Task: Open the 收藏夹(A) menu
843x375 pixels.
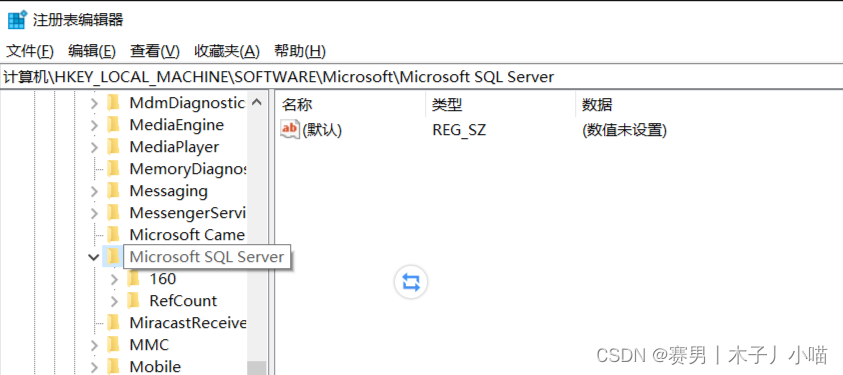Action: point(227,52)
